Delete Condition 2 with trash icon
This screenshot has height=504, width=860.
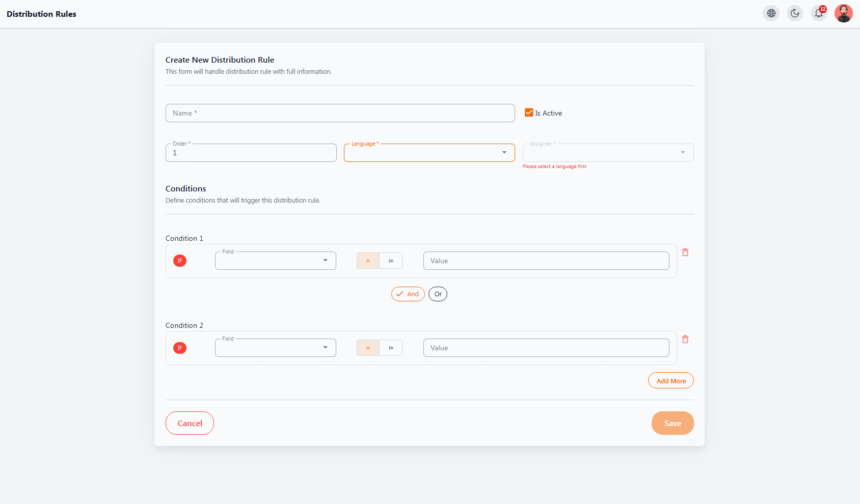point(685,339)
